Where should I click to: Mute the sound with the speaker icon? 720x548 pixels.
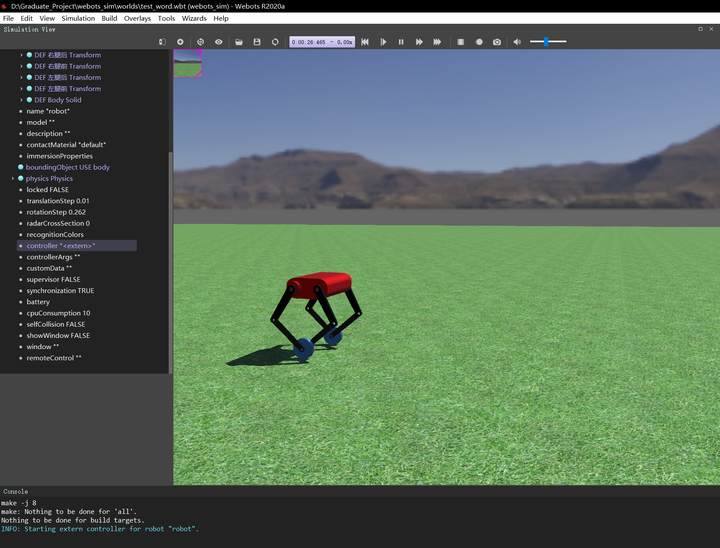(517, 42)
